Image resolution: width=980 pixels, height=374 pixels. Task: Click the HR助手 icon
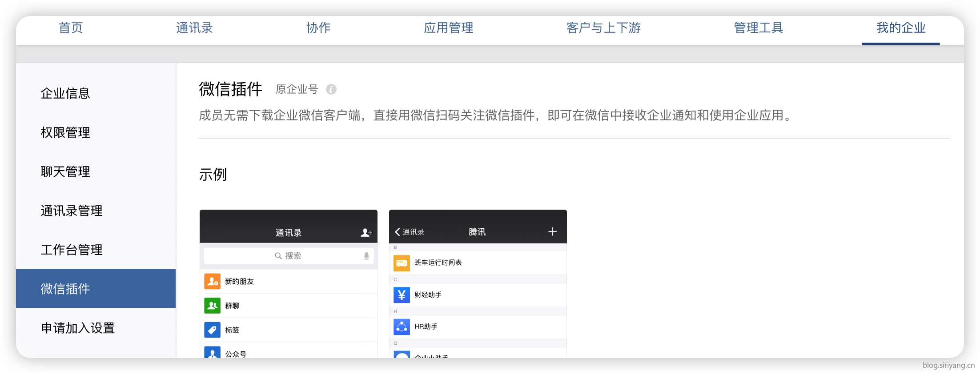click(402, 327)
